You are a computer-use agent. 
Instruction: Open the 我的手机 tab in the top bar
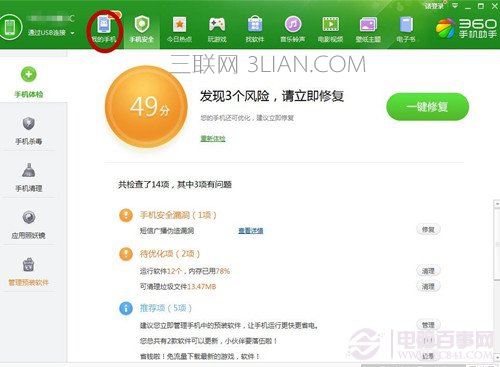coord(104,30)
